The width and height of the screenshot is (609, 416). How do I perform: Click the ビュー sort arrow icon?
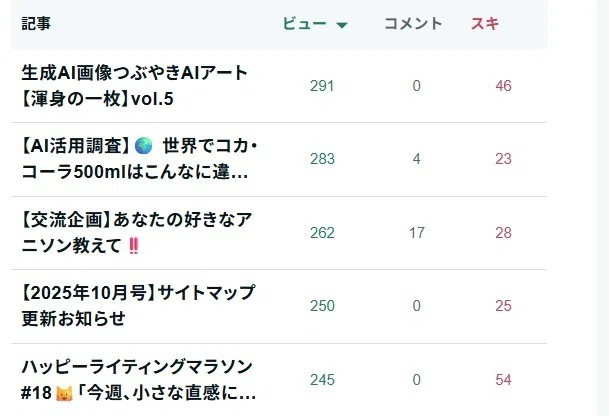pos(342,25)
